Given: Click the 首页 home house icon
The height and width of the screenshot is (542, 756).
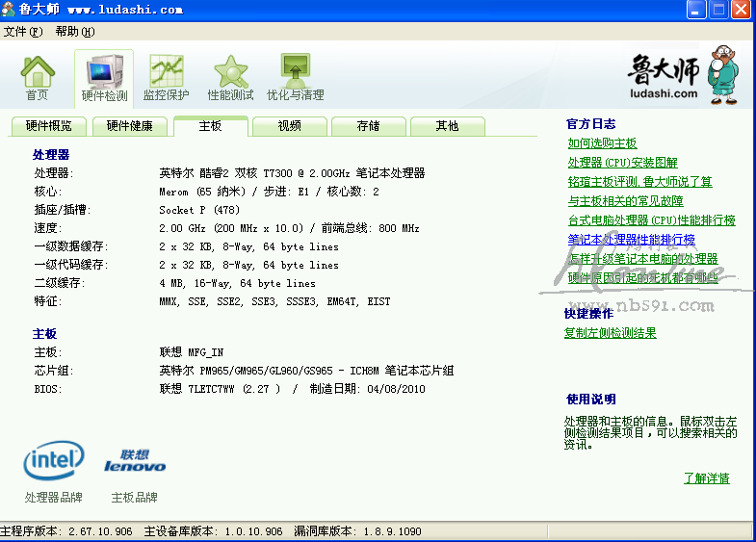Looking at the screenshot, I should (38, 72).
